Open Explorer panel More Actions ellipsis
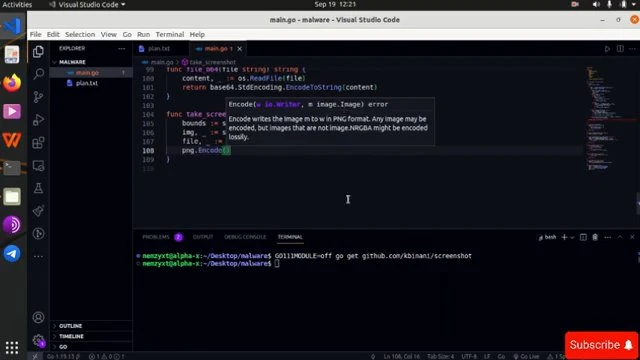Screen dimensions: 640x360 click(x=122, y=49)
